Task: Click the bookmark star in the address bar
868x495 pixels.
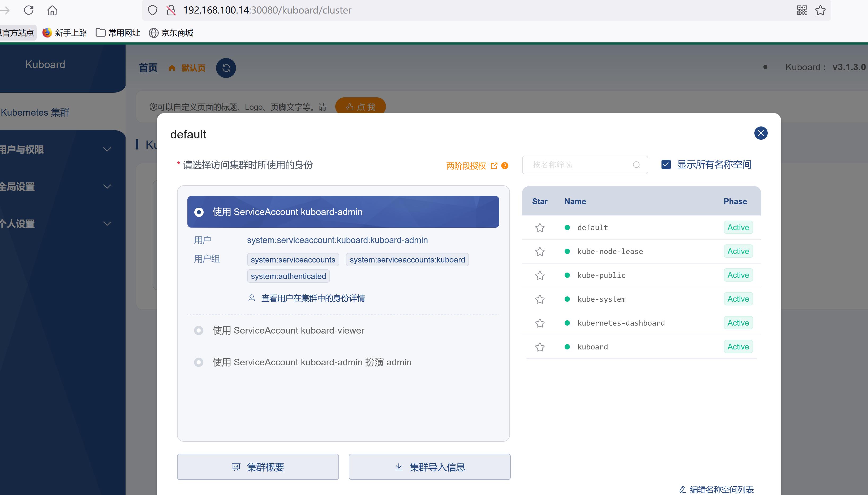Action: tap(821, 11)
